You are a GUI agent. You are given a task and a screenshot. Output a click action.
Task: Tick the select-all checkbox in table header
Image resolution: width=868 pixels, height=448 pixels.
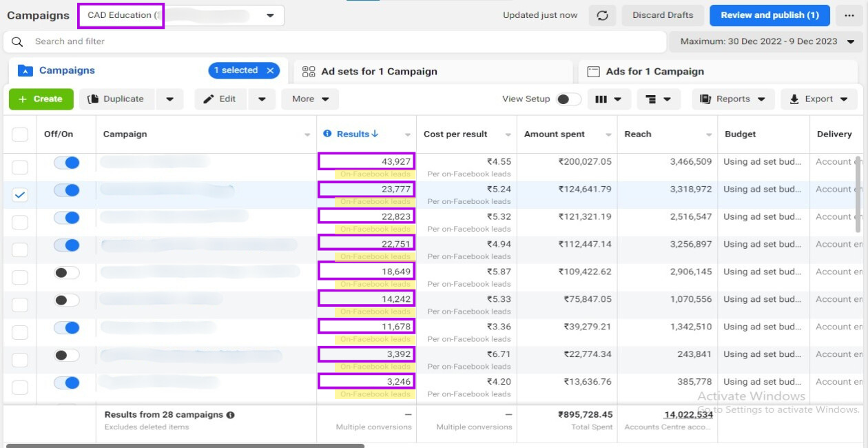pyautogui.click(x=20, y=134)
